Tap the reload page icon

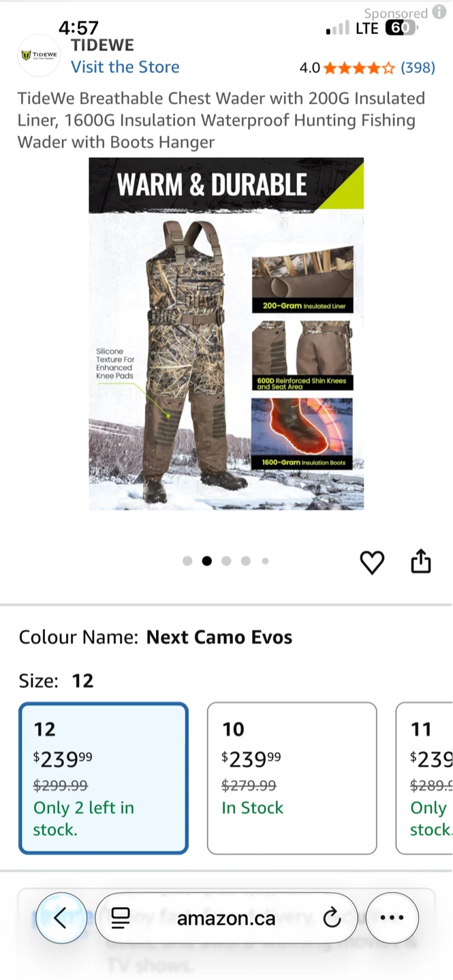click(332, 919)
